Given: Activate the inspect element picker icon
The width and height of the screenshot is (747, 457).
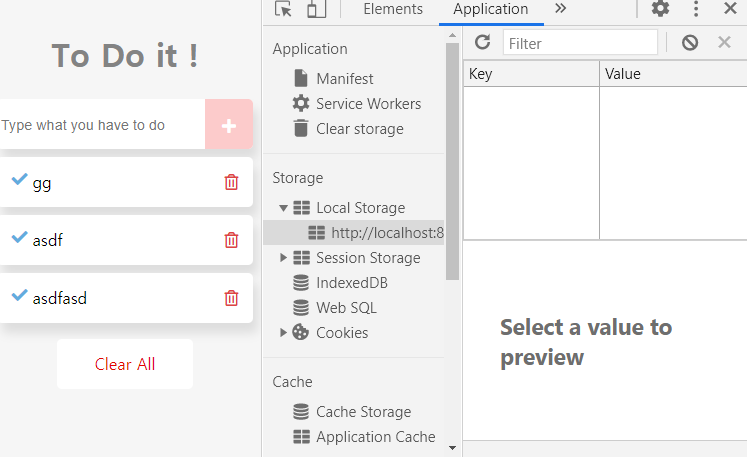Looking at the screenshot, I should [x=283, y=9].
